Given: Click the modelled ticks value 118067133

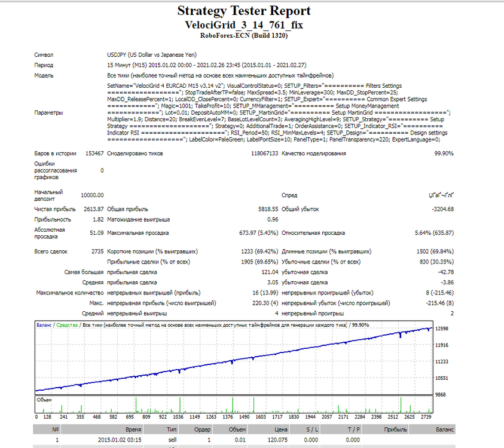Looking at the screenshot, I should click(x=264, y=154).
